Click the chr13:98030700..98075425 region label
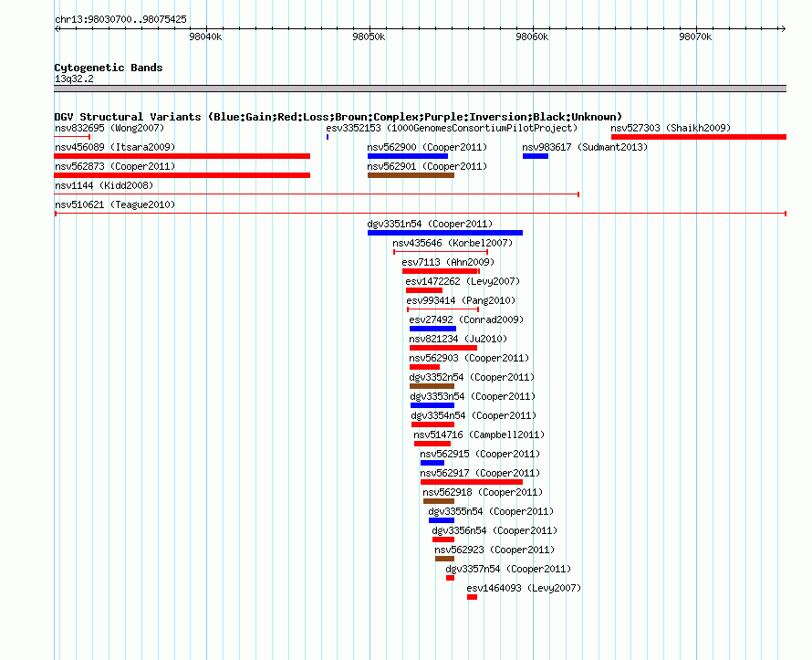The width and height of the screenshot is (812, 660). pos(120,19)
